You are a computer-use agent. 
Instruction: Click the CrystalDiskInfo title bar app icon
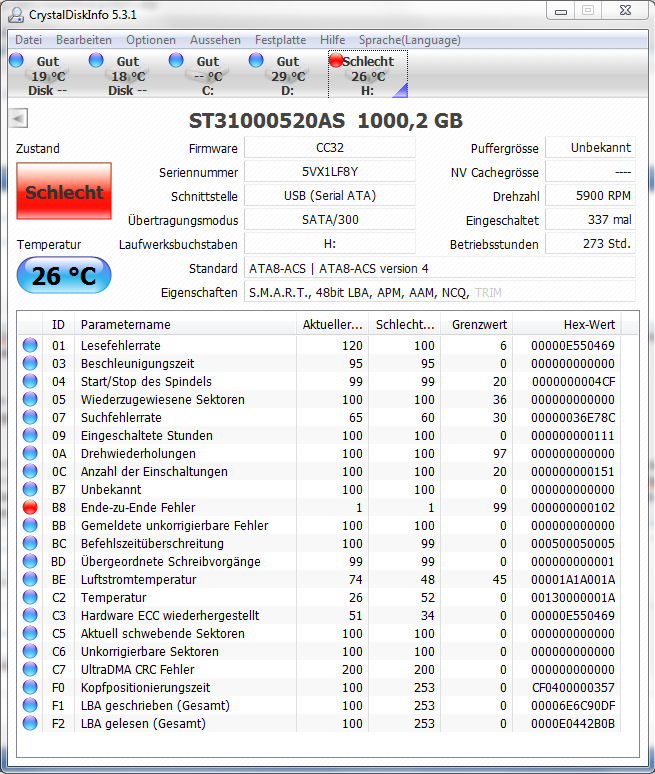(x=16, y=15)
